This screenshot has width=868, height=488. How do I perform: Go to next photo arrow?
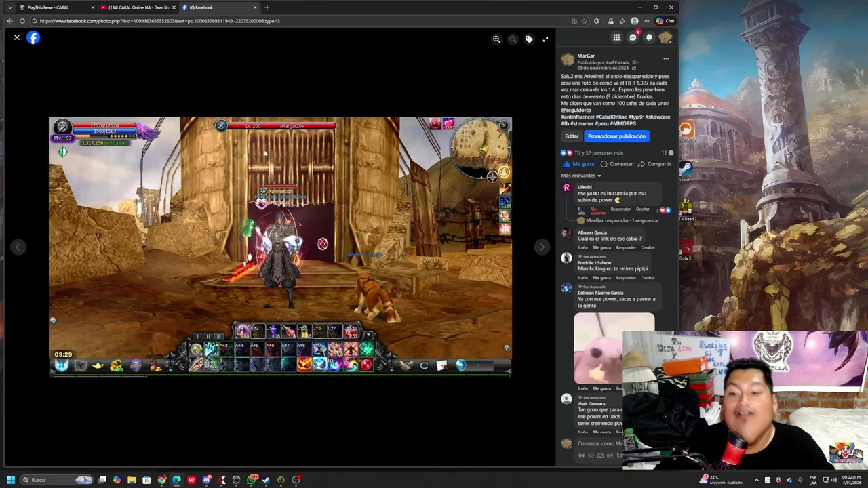(541, 247)
